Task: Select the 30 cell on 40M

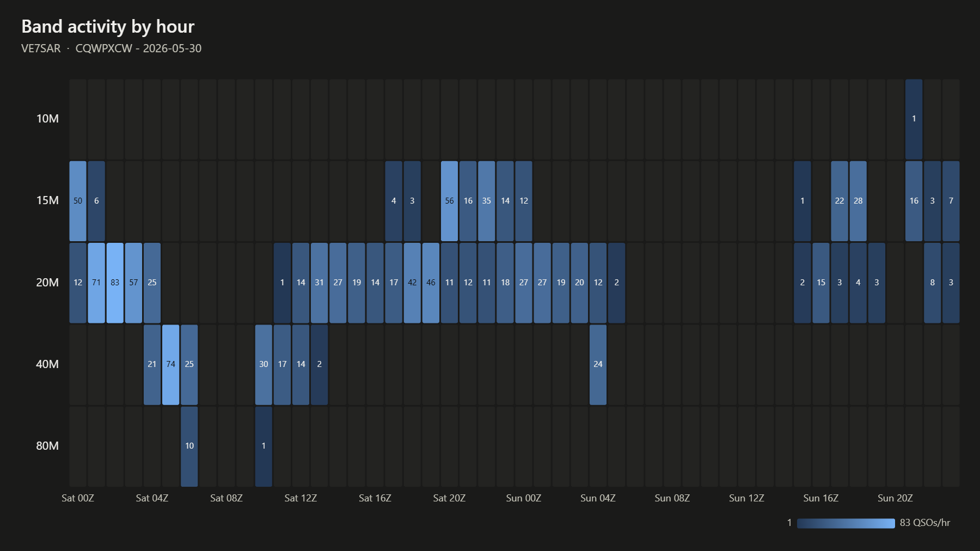Action: [x=264, y=364]
